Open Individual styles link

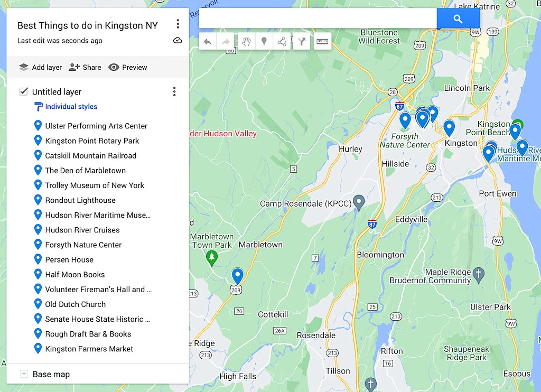click(71, 107)
